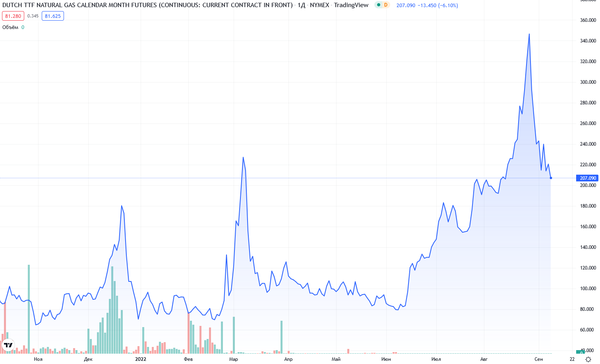
Task: Click the 207.090 current price label on axis
Action: coord(587,178)
